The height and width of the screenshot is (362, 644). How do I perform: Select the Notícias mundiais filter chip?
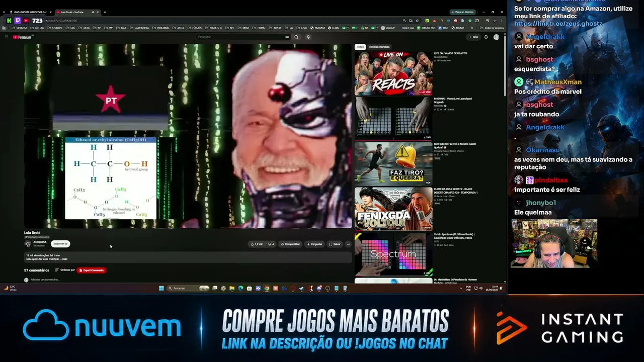coord(379,47)
